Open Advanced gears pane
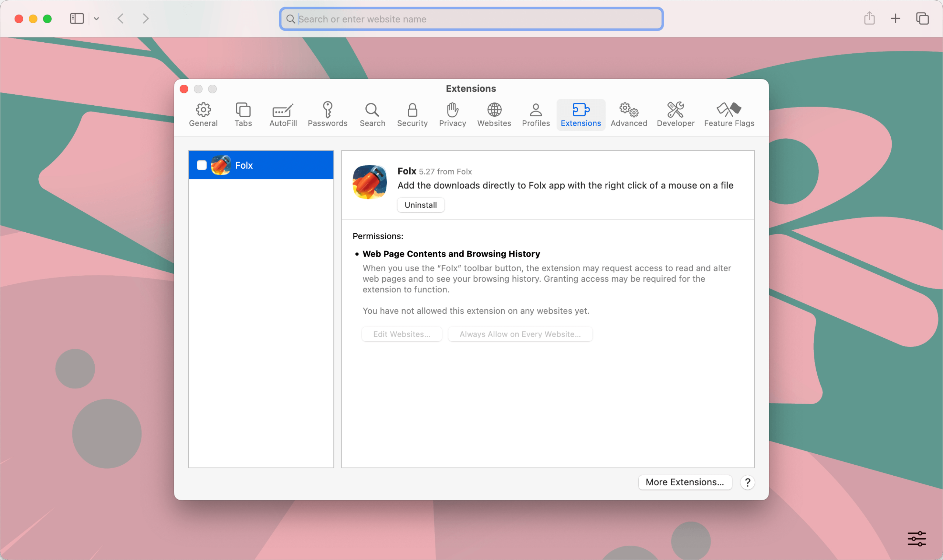This screenshot has width=943, height=560. click(628, 115)
